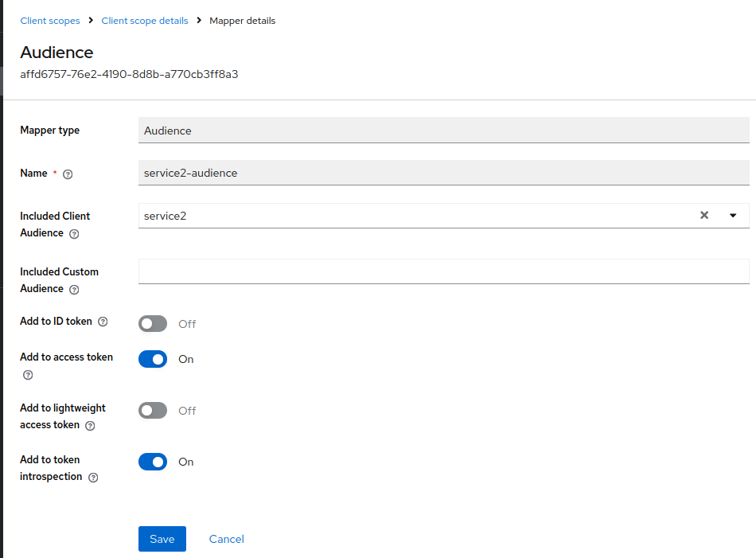Go to Client scopes breadcrumb
Viewport: 756px width, 558px height.
pos(50,21)
